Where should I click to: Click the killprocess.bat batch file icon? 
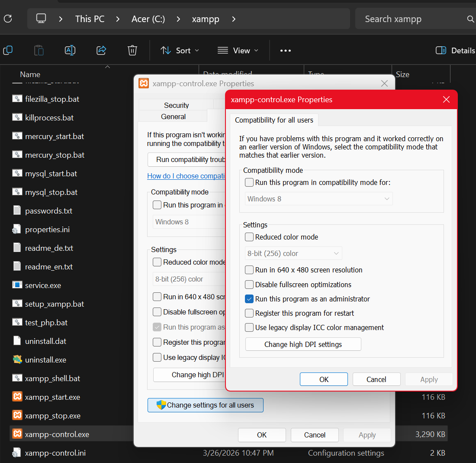[17, 117]
